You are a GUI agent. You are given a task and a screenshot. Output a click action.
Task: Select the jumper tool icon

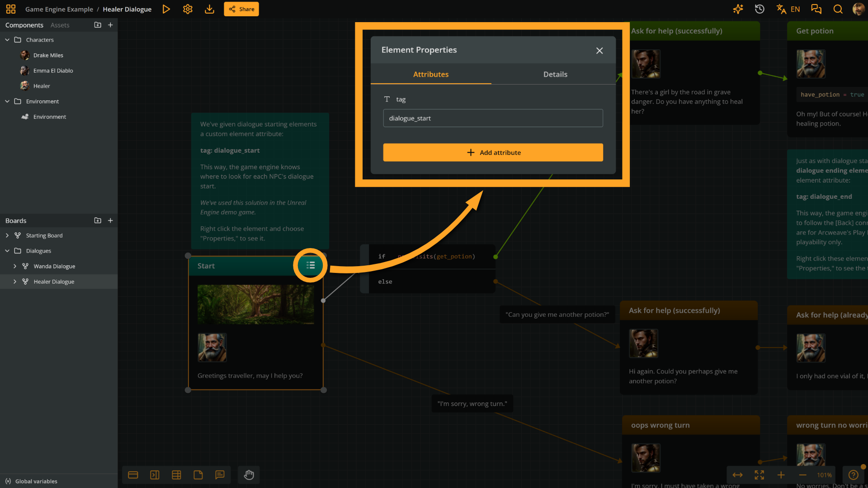click(155, 475)
